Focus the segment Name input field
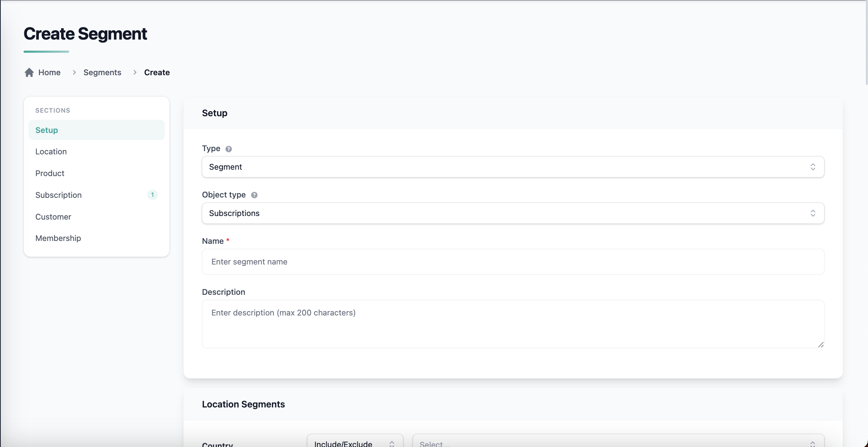The image size is (868, 447). click(512, 262)
